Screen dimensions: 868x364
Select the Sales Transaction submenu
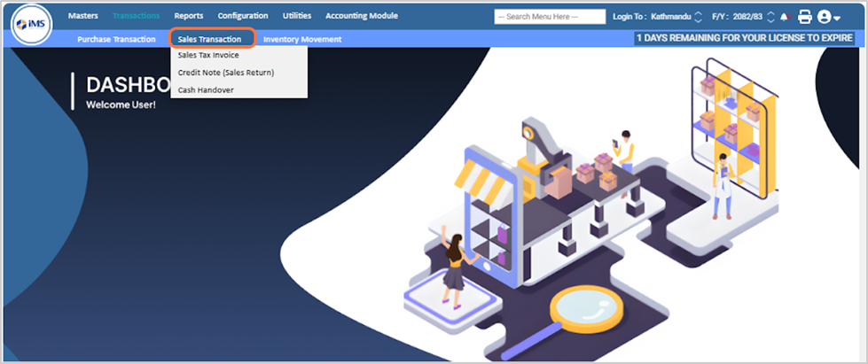tap(209, 39)
